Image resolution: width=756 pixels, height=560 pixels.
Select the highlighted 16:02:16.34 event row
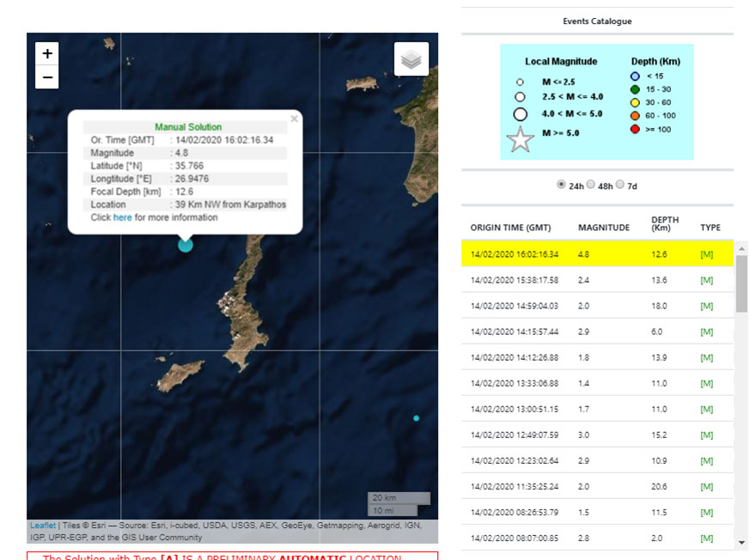[x=597, y=254]
